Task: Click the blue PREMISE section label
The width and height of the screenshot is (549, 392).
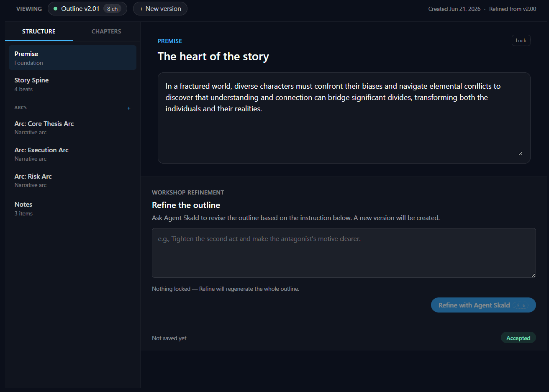Action: click(x=170, y=41)
